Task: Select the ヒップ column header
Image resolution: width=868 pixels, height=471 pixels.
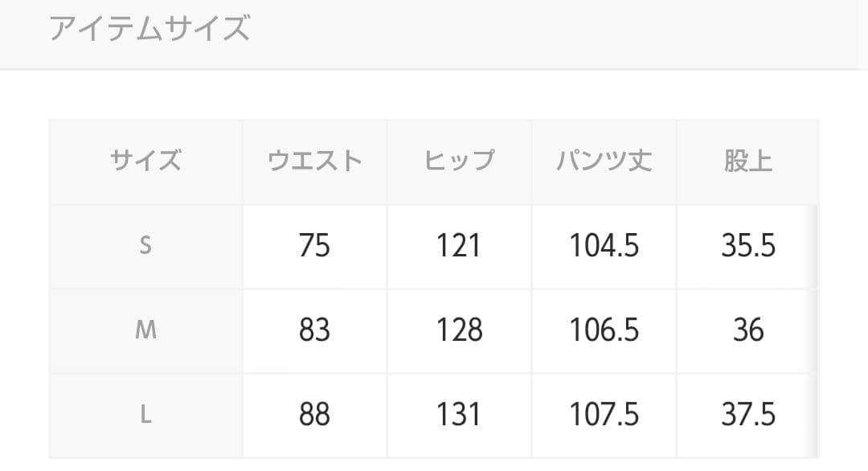Action: click(x=459, y=161)
